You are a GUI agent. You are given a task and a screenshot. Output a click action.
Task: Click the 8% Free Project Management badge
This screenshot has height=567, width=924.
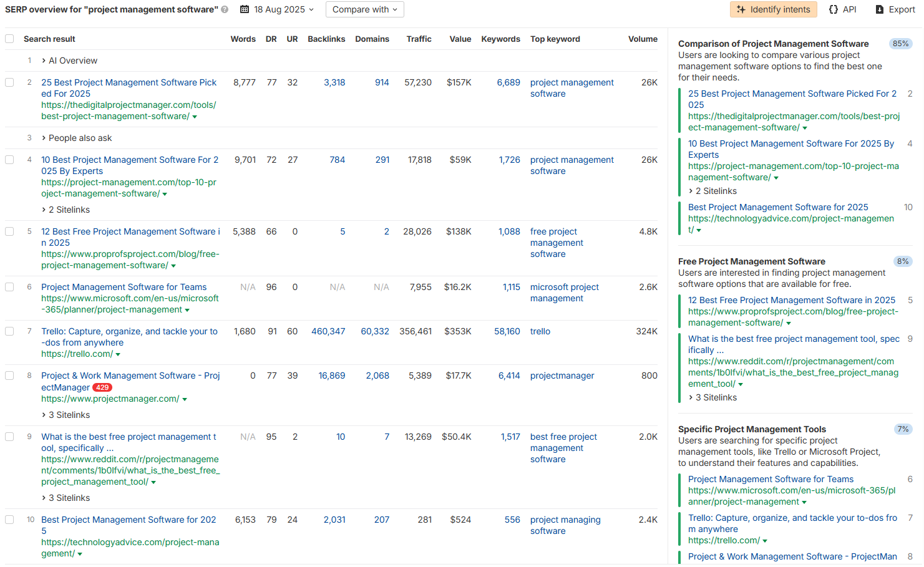coord(902,261)
